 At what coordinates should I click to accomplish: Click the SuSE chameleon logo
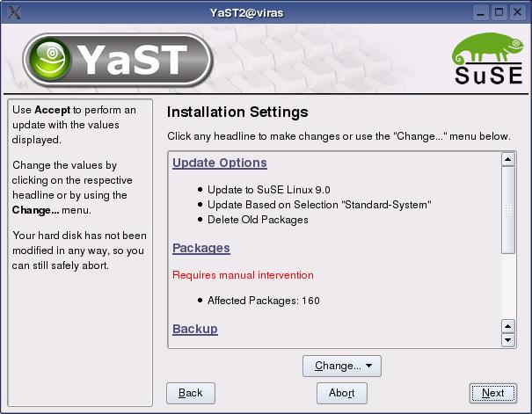[489, 58]
